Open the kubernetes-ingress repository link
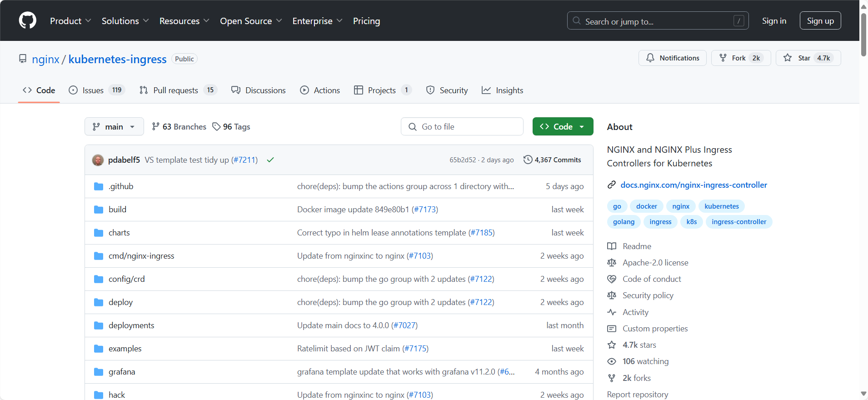The height and width of the screenshot is (400, 868). (x=117, y=59)
